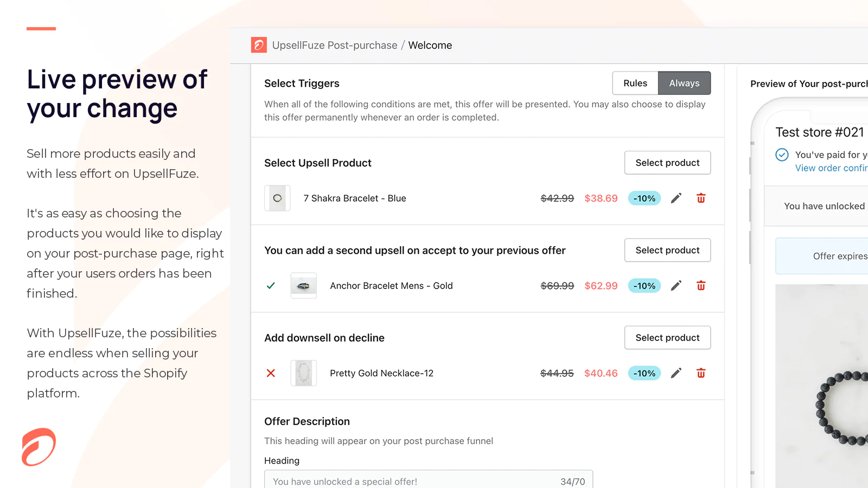Click the $44.95 original price

(x=557, y=373)
